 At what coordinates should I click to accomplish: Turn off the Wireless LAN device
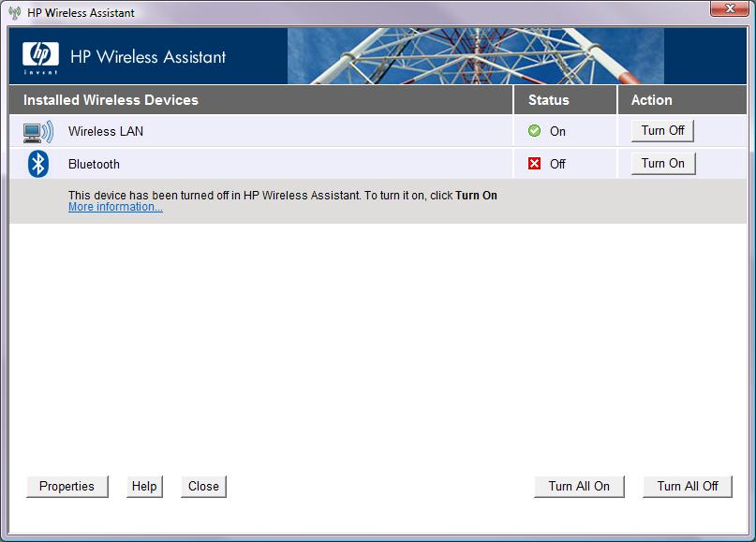[x=662, y=130]
